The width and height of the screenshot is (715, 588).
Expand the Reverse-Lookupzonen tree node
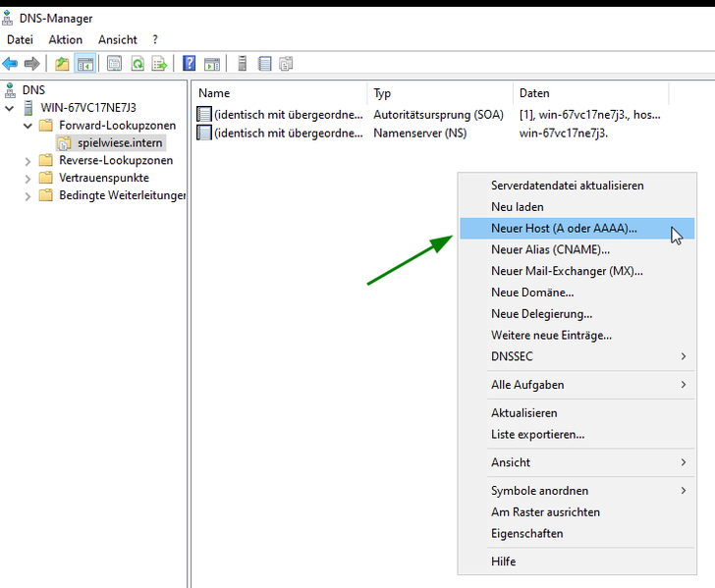click(x=27, y=160)
